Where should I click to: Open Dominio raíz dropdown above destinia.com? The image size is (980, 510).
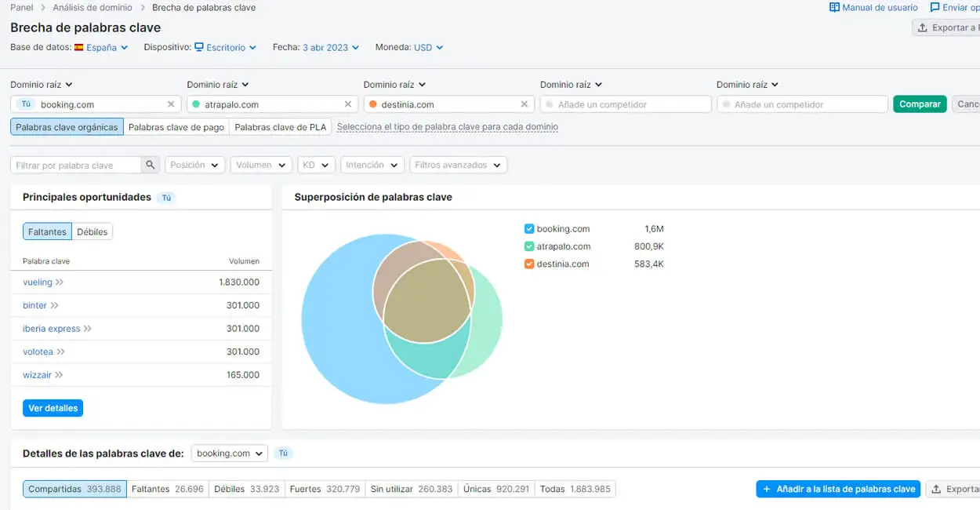(394, 85)
